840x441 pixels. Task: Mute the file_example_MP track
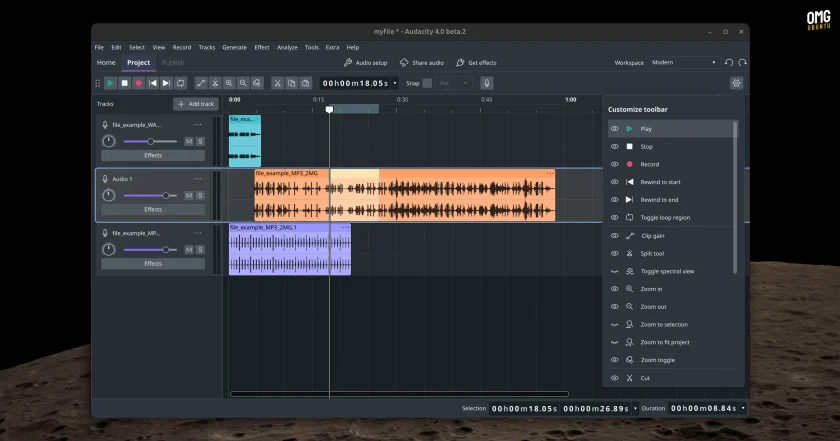pyautogui.click(x=189, y=250)
